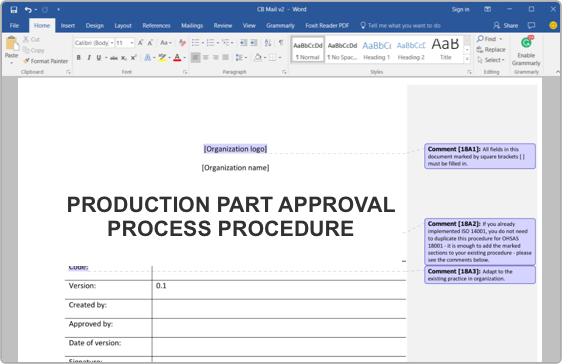Click the Replace button
This screenshot has width=562, height=364.
click(491, 49)
